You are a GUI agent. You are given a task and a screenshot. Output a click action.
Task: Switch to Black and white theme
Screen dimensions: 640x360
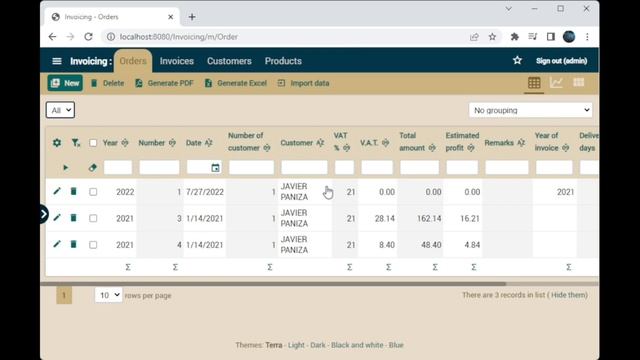pyautogui.click(x=357, y=345)
